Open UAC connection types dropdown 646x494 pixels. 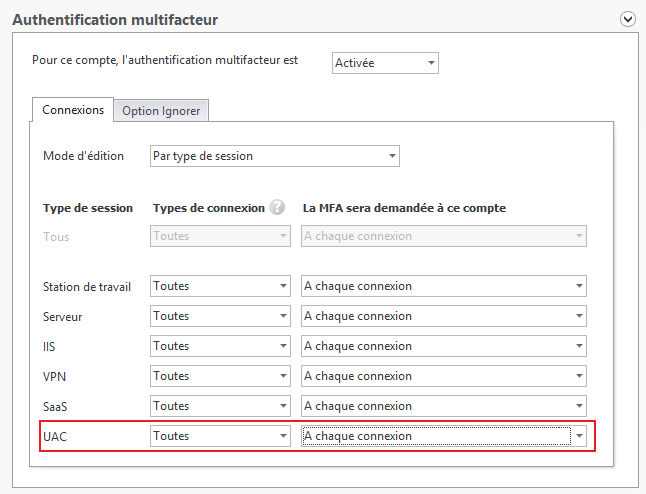tap(220, 436)
